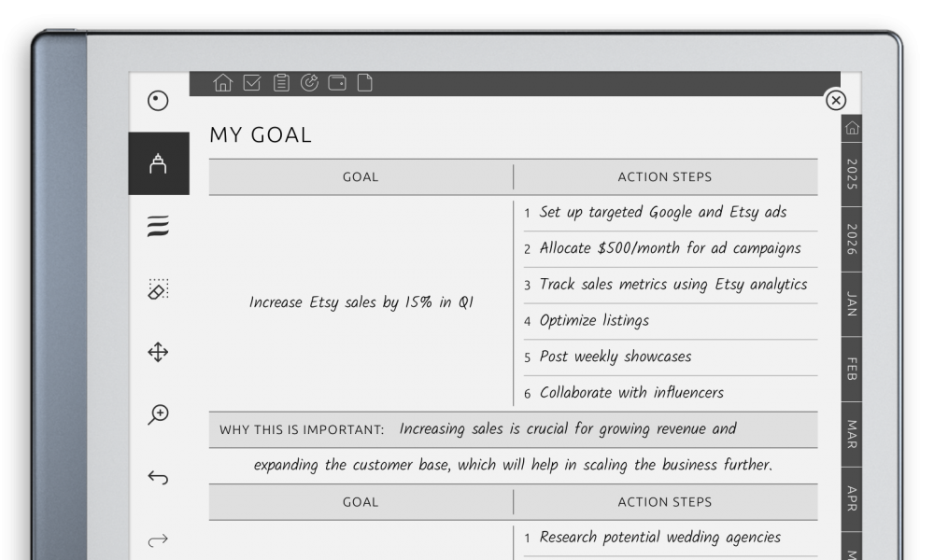Screen dimensions: 934x560
Task: Open the checkbox tasks page icon
Action: (x=251, y=83)
